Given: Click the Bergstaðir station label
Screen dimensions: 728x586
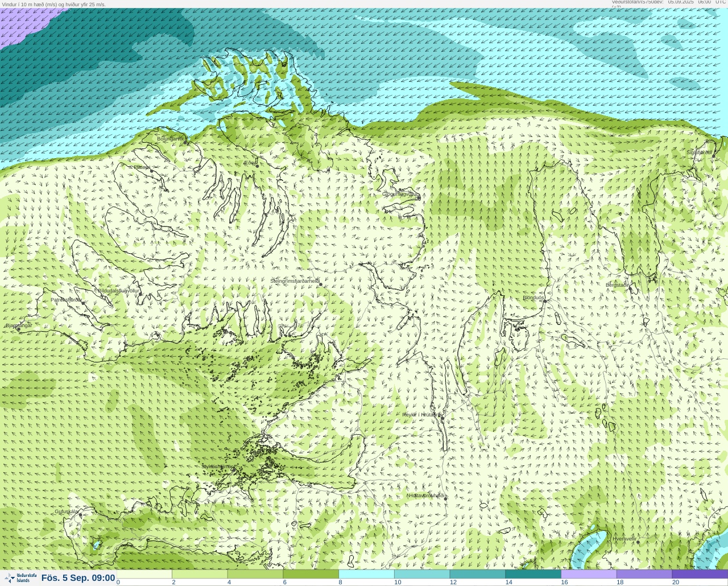Looking at the screenshot, I should pos(617,285).
